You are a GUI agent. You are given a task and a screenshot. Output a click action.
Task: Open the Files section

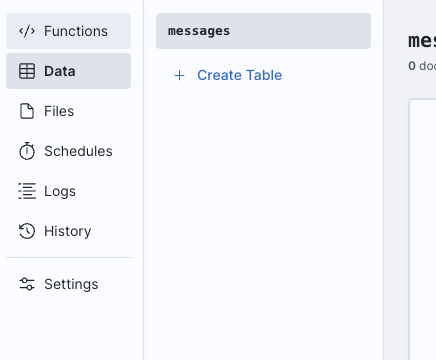tap(68, 111)
